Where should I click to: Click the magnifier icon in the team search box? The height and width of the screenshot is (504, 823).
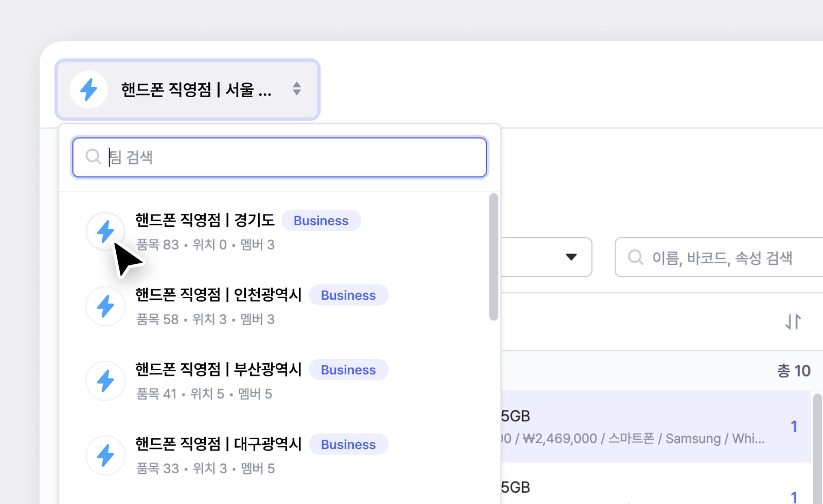point(93,157)
